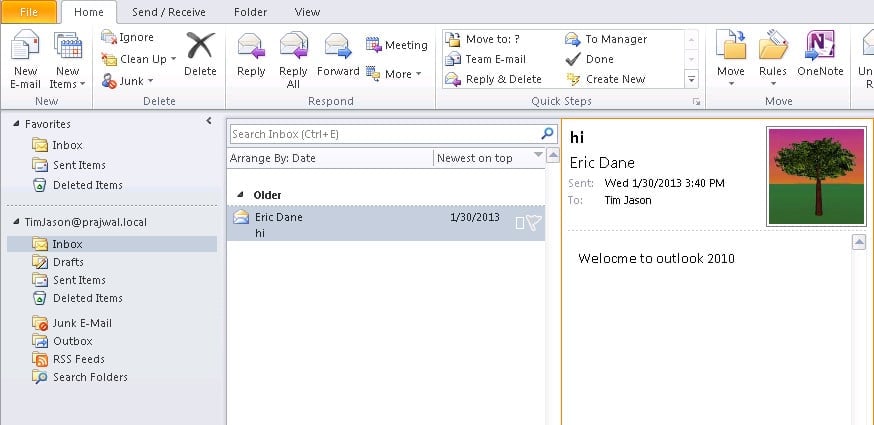The height and width of the screenshot is (425, 874).
Task: Run the Done quick step
Action: 589,59
